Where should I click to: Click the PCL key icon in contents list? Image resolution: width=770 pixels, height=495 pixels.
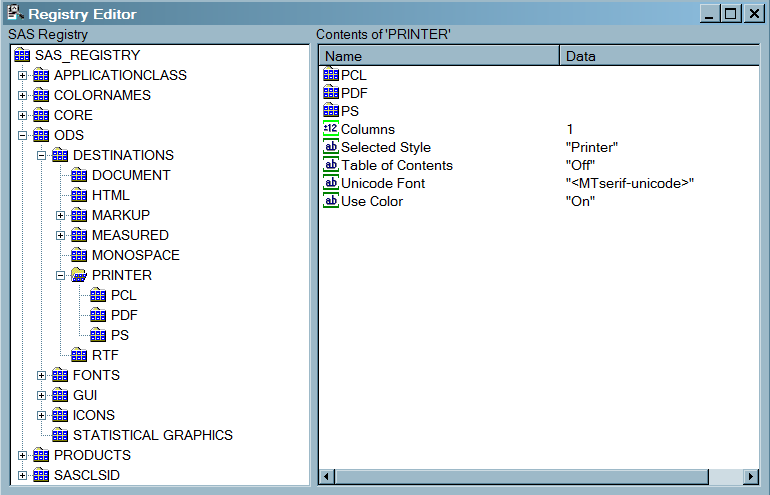[x=331, y=75]
